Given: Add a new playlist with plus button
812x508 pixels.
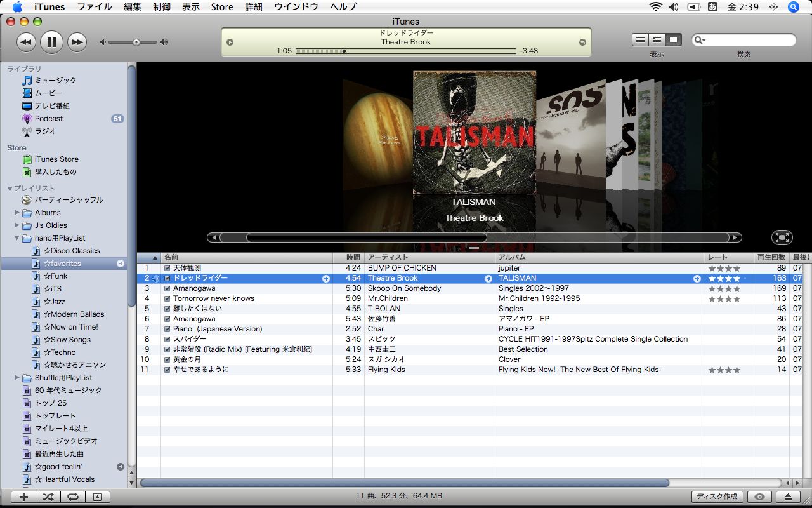Looking at the screenshot, I should pos(23,497).
